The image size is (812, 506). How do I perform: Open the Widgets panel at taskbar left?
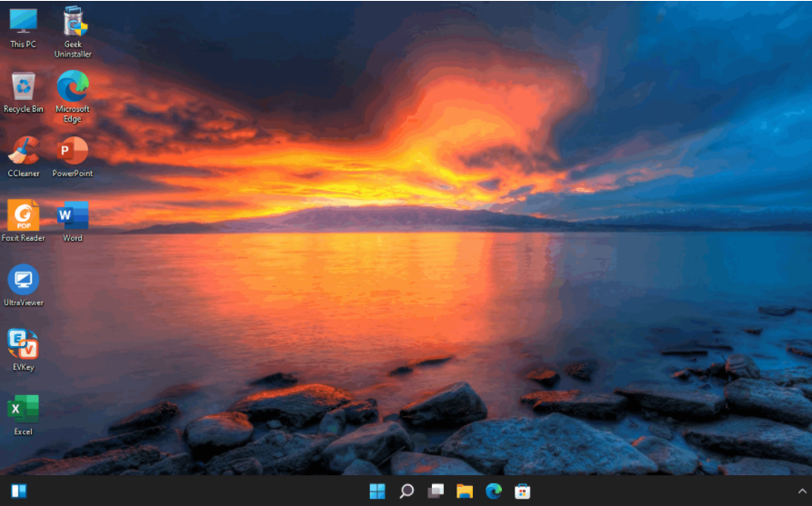pos(19,491)
